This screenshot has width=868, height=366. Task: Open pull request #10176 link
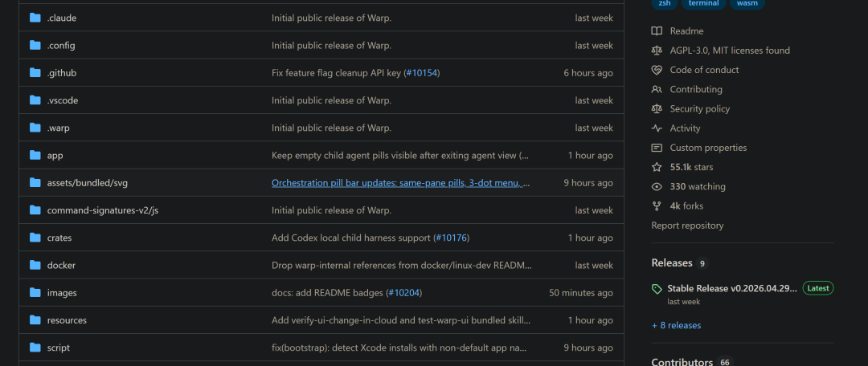click(451, 238)
